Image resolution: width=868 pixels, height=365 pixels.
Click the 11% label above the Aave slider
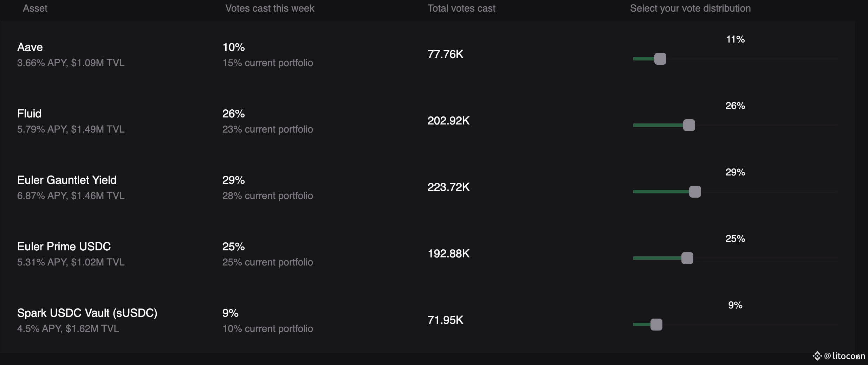(735, 39)
